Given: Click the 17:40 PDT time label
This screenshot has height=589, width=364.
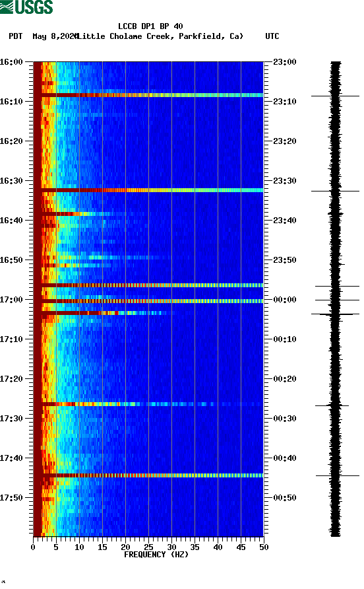Looking at the screenshot, I should tap(11, 458).
